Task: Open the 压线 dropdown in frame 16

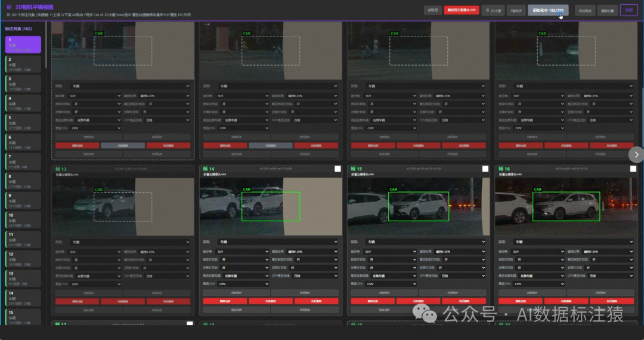Action: click(x=611, y=276)
